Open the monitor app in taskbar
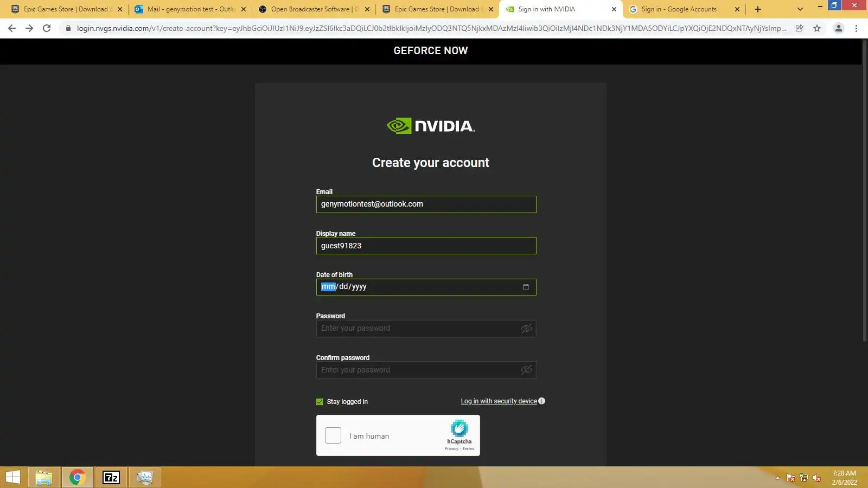The image size is (868, 488). point(145,477)
